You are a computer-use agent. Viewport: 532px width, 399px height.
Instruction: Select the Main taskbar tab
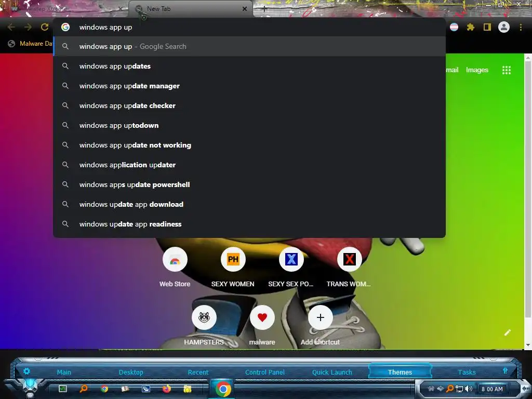pyautogui.click(x=64, y=372)
